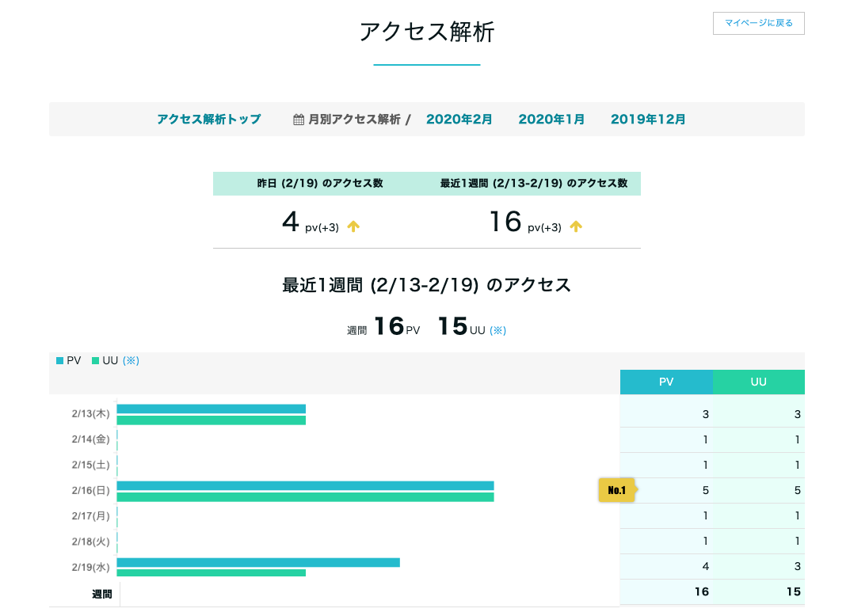Image resolution: width=850 pixels, height=616 pixels.
Task: Click the calendar icon beside 月別アクセス解析
Action: (x=297, y=119)
